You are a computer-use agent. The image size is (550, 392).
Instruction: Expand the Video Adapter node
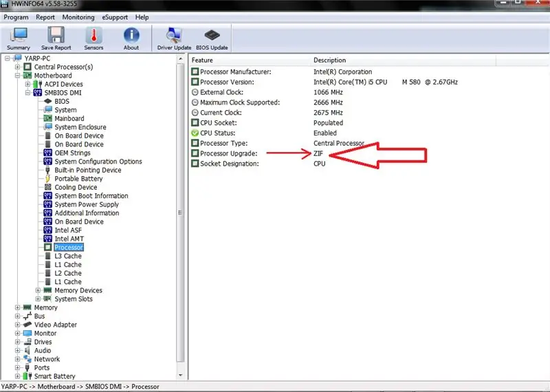click(x=17, y=325)
